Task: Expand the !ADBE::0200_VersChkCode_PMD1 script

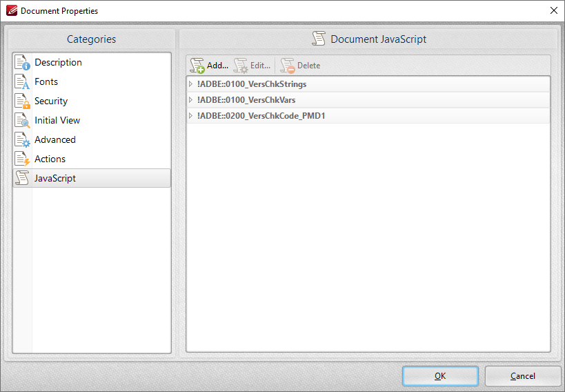Action: coord(190,116)
